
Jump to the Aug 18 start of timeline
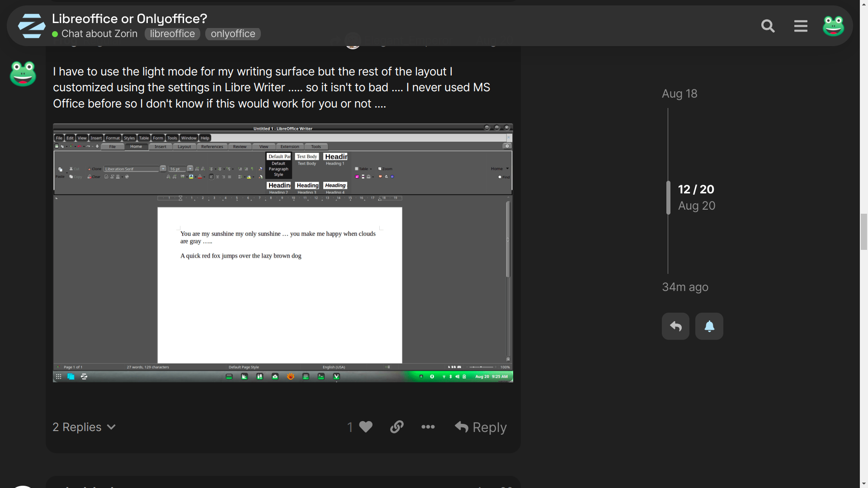[x=679, y=94]
